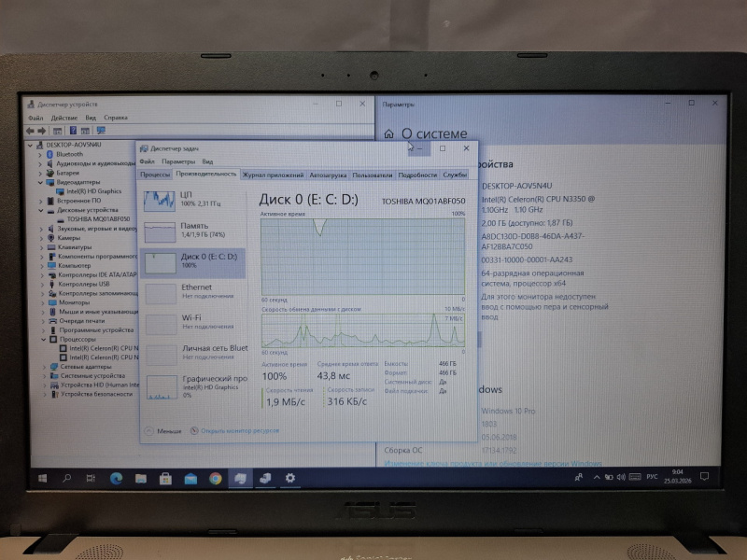Select the CPU (ЦП) performance graph
This screenshot has width=747, height=560.
191,199
